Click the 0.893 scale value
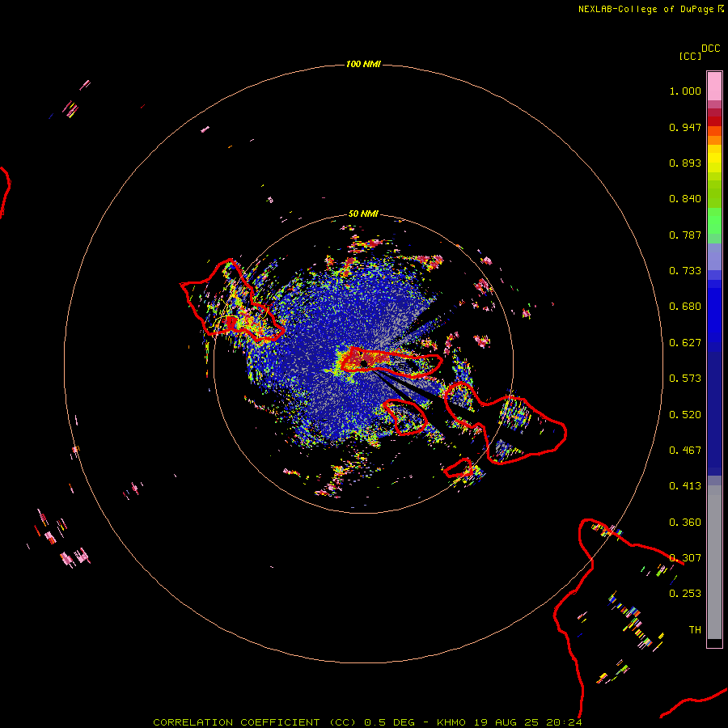Viewport: 728px width, 728px height. click(x=685, y=163)
